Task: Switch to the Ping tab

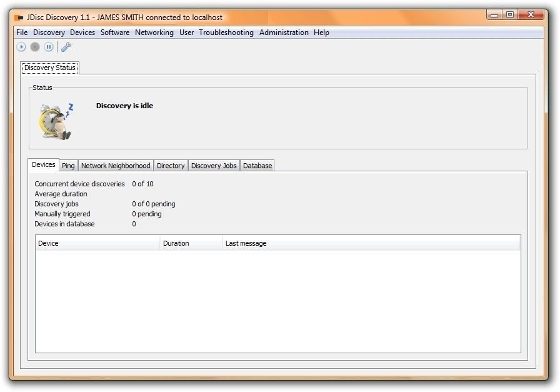Action: pos(67,165)
